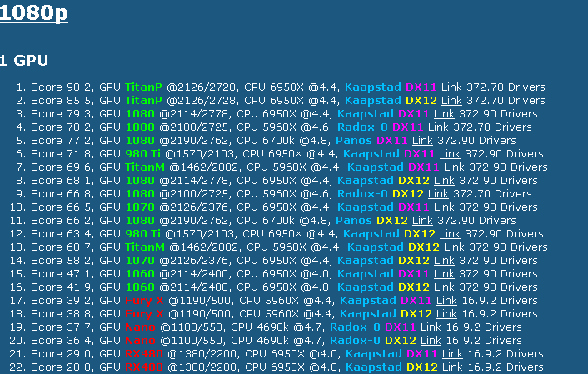The width and height of the screenshot is (588, 374).
Task: Click username Radox-0 in row 9
Action: [362, 194]
